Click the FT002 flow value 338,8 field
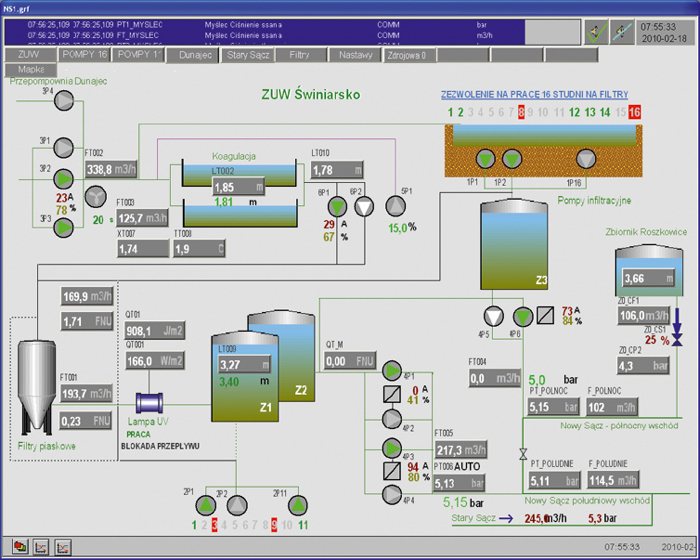 click(116, 170)
